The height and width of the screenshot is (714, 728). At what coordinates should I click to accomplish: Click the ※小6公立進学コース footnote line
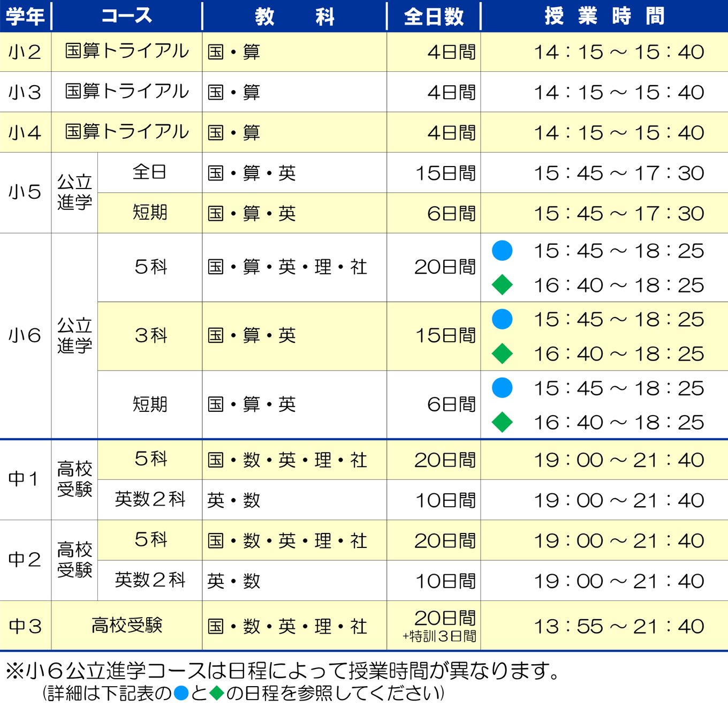(283, 670)
